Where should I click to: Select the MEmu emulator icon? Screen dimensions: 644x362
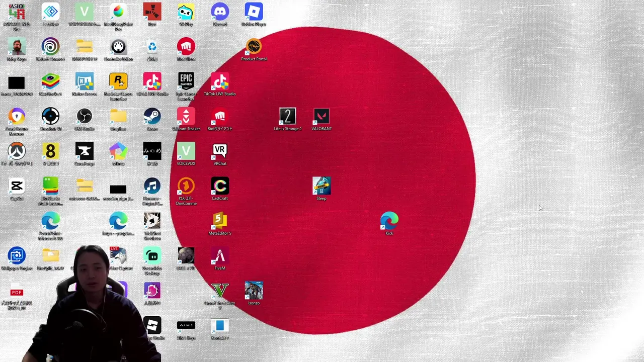(118, 151)
